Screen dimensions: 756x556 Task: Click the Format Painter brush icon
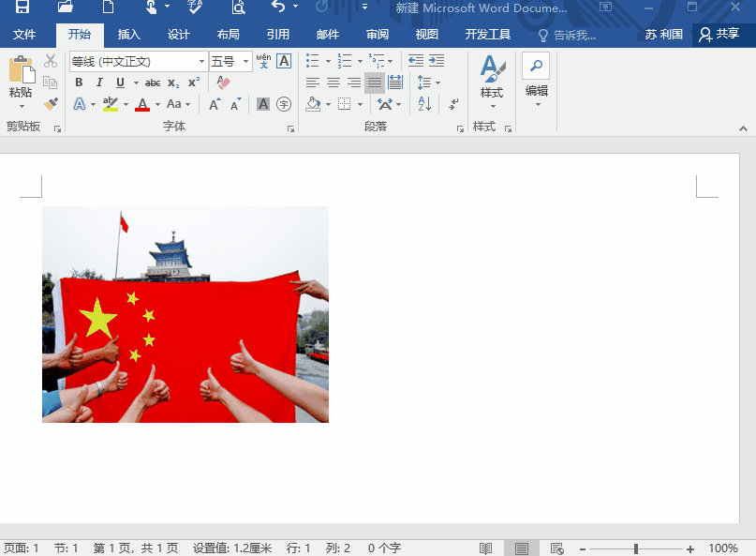click(x=51, y=104)
